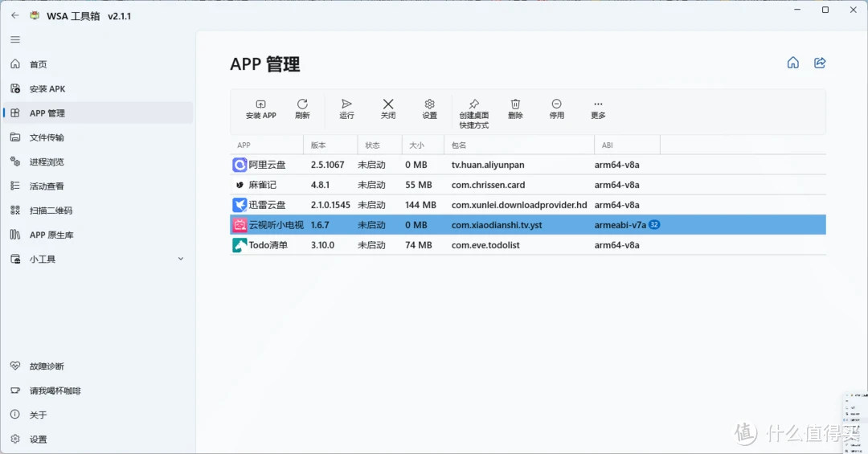The width and height of the screenshot is (868, 454).
Task: Click 运行 run toolbar button
Action: pos(346,109)
